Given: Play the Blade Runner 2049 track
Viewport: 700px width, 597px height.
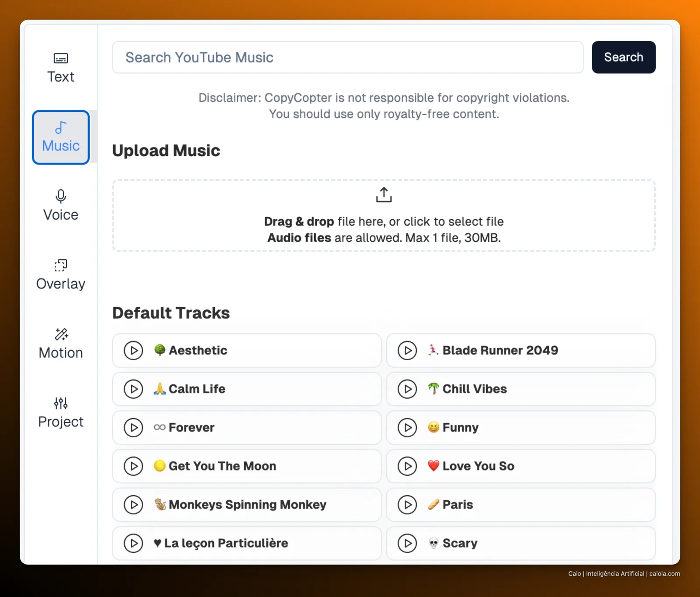Looking at the screenshot, I should coord(407,351).
